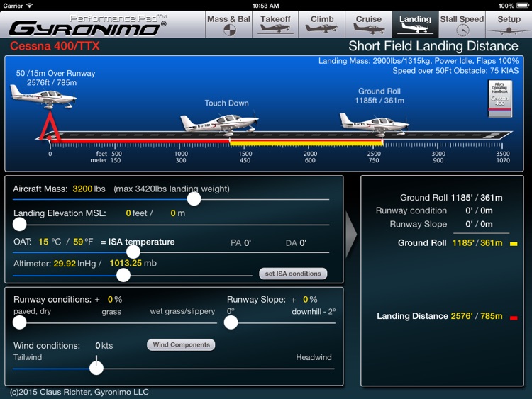
Task: Click the Altimeter pressure slider handle
Action: click(123, 275)
